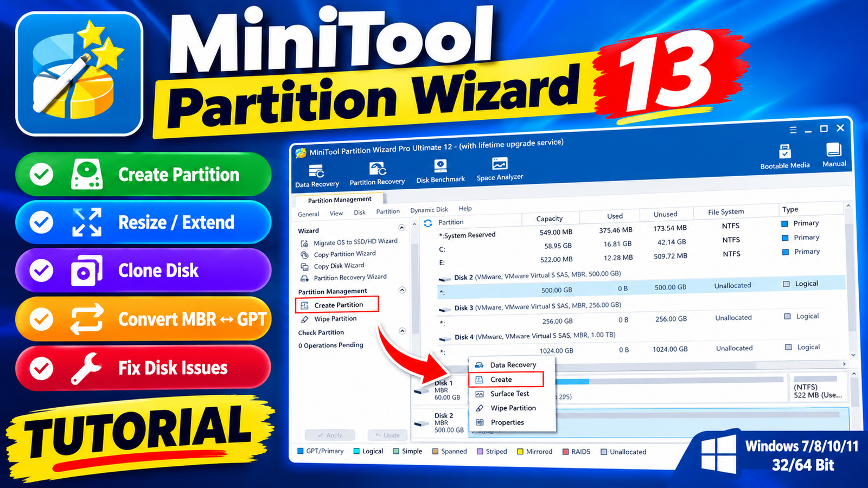Select Disk 2 in the disk map
This screenshot has height=488, width=868.
439,422
